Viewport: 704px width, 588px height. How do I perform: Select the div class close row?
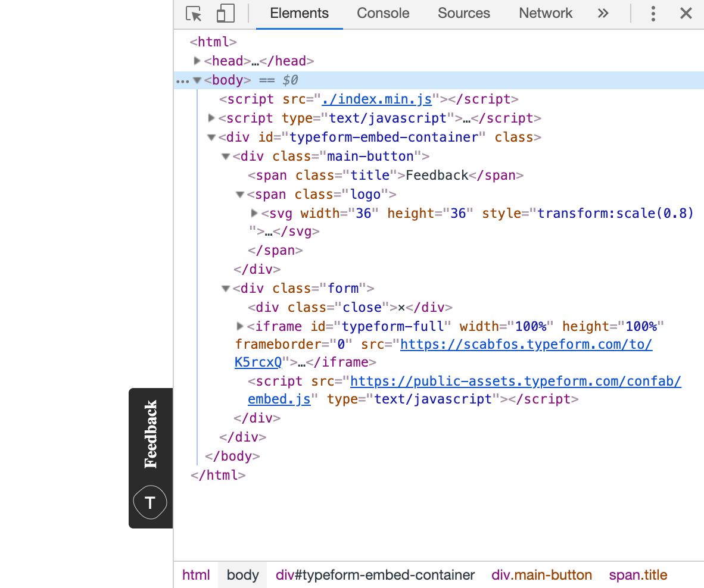point(350,308)
